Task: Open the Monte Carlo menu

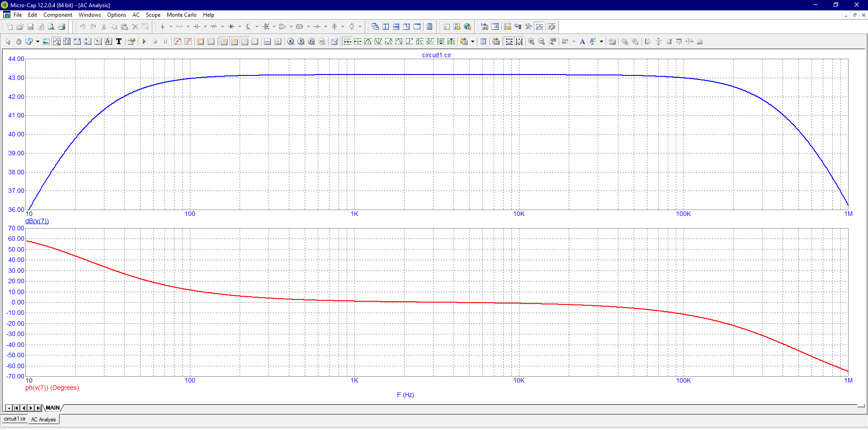Action: point(182,15)
